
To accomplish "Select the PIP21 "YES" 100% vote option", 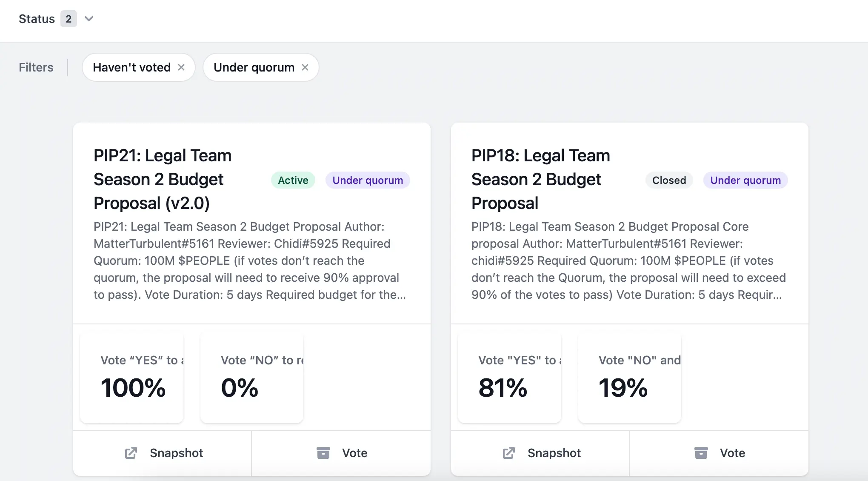I will [132, 378].
